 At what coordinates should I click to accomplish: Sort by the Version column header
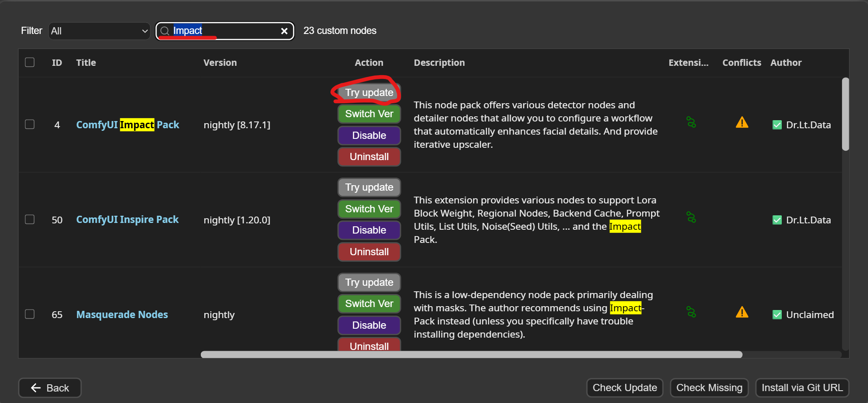click(220, 63)
